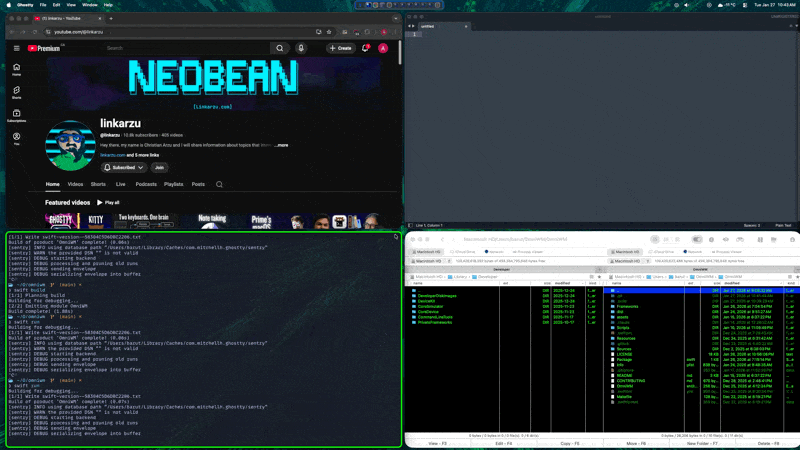Switch to the channel Podcasts tab
Screen dimensions: 800x450
click(x=146, y=184)
